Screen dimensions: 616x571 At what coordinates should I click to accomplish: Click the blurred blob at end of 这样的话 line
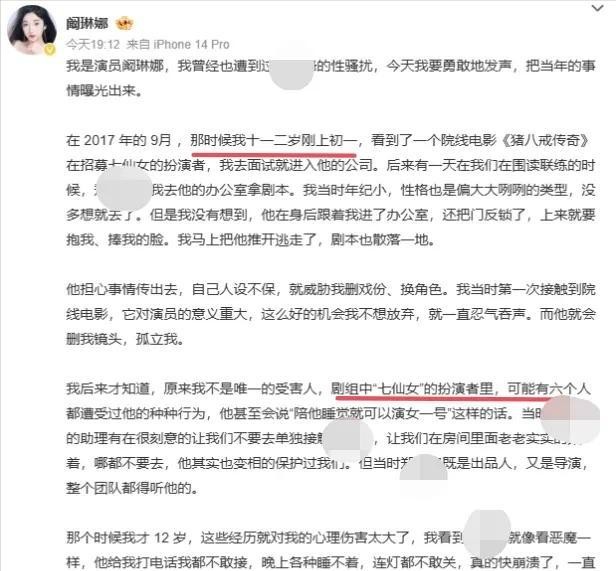pyautogui.click(x=570, y=419)
